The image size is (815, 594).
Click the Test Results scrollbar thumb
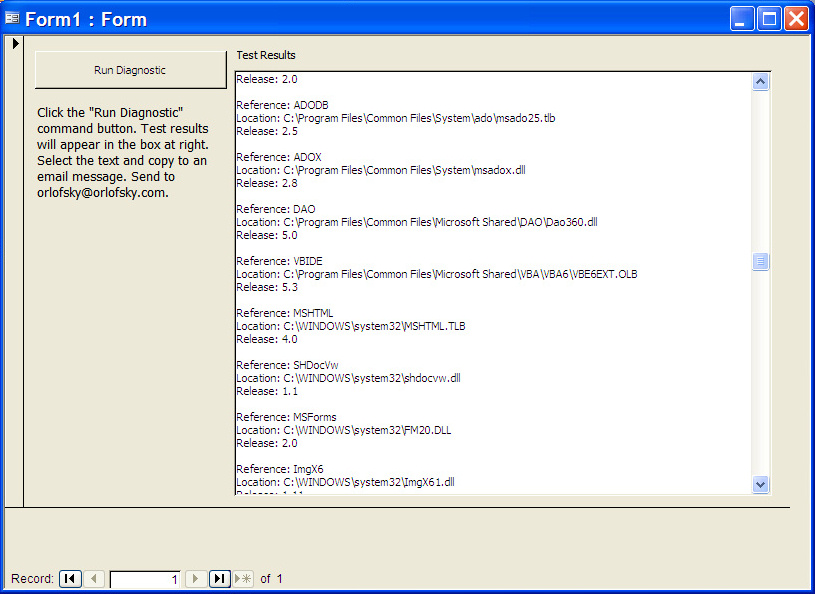[x=760, y=261]
